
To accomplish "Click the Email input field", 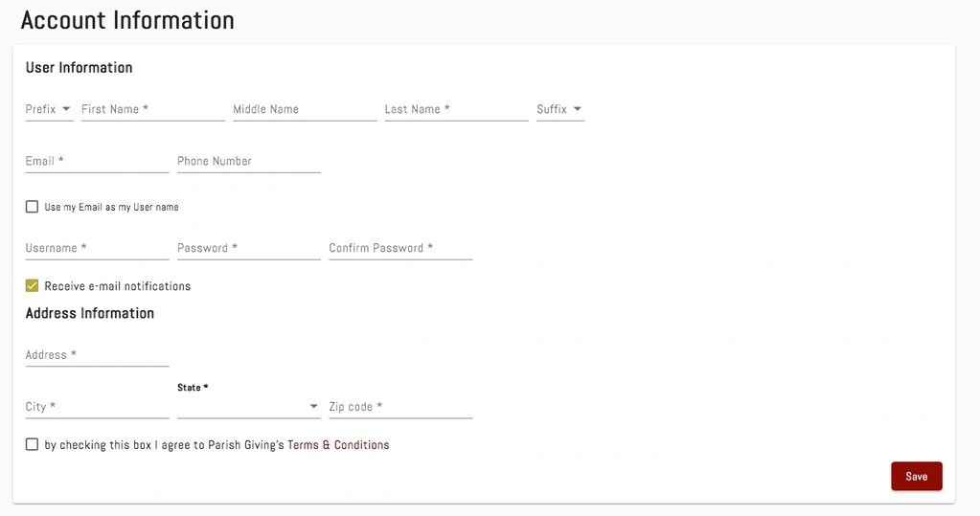I will tap(97, 161).
